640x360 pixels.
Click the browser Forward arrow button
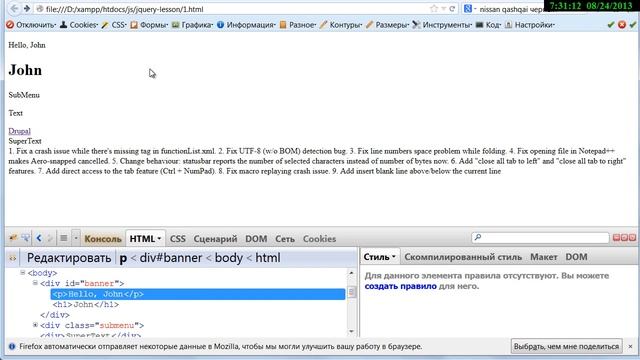pyautogui.click(x=27, y=9)
